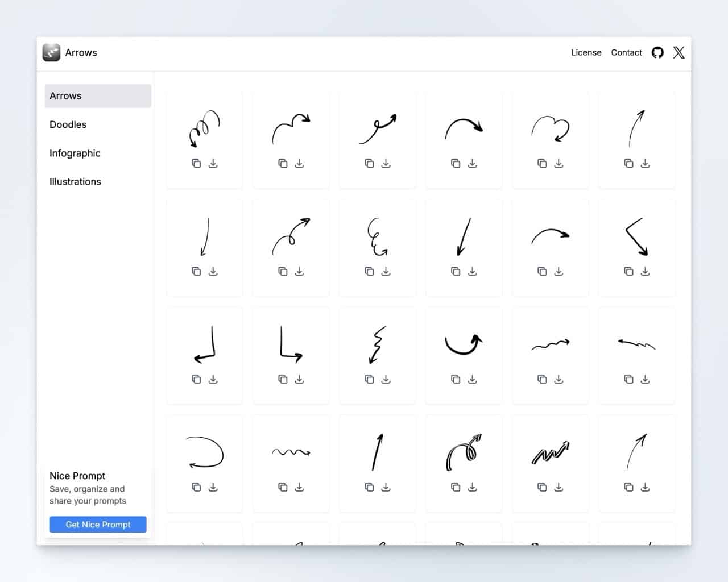Open the Contact link
The image size is (728, 582).
click(x=626, y=53)
